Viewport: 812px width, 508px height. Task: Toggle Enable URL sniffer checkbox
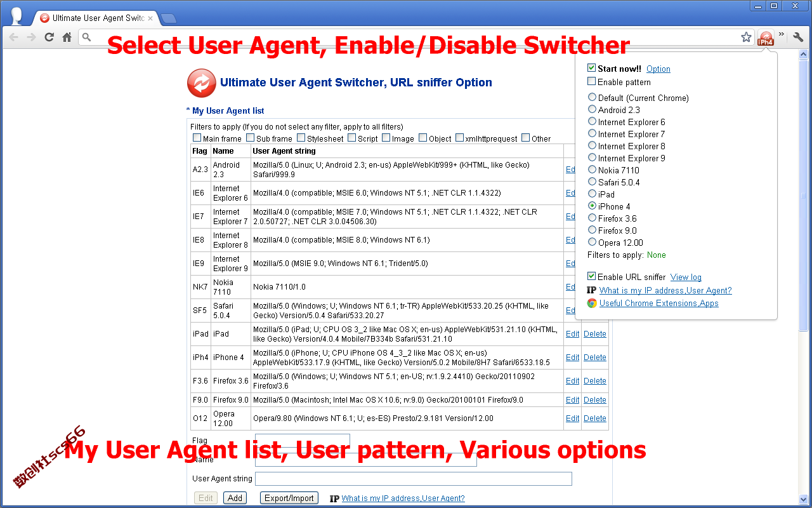(x=591, y=276)
